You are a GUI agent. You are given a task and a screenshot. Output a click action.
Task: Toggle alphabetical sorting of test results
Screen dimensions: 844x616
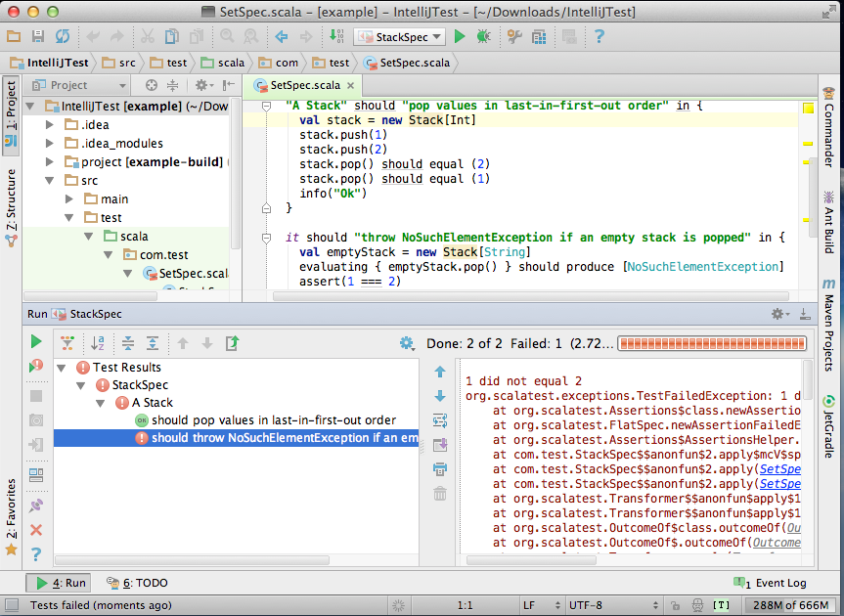(x=98, y=342)
